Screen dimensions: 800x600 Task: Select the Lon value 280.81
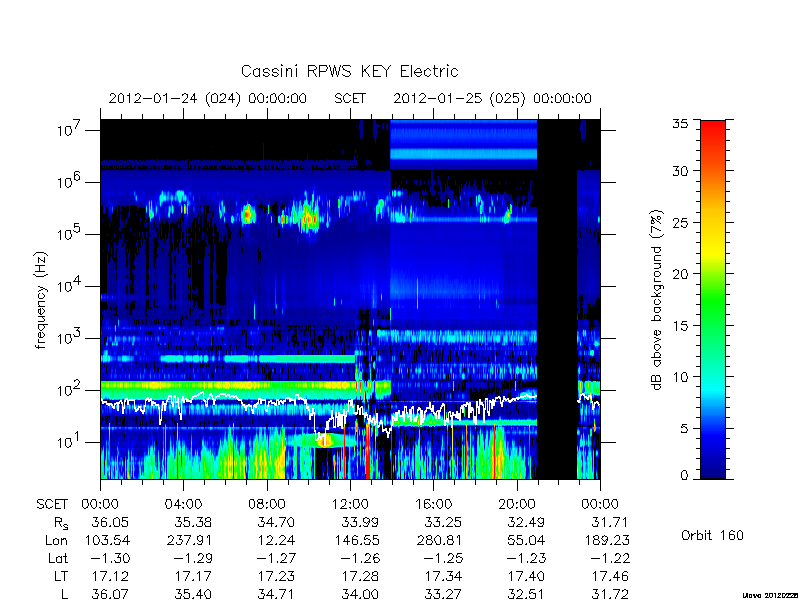441,540
